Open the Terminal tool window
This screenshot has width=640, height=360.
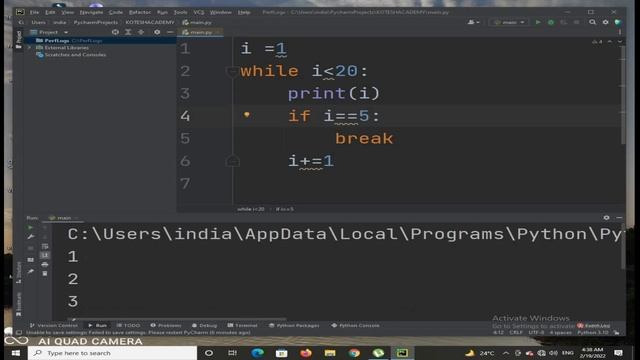[242, 325]
